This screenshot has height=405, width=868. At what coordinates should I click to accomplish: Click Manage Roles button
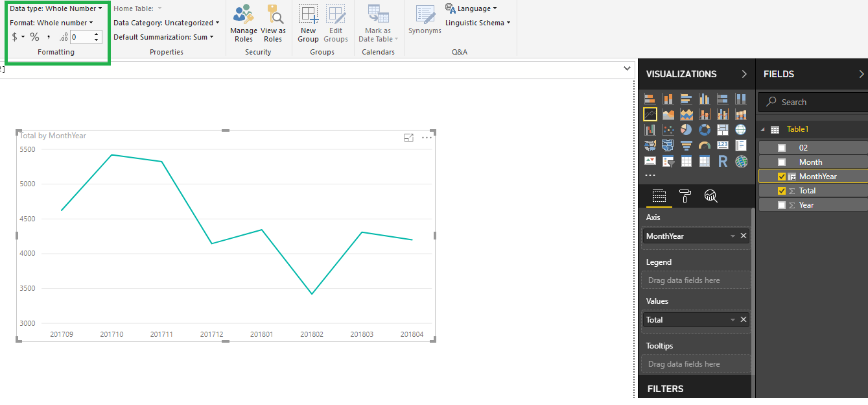click(x=244, y=23)
